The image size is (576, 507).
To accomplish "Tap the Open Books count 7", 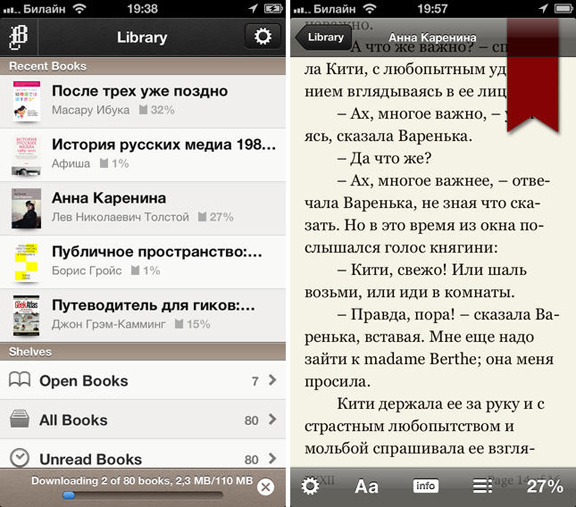I will tap(255, 381).
